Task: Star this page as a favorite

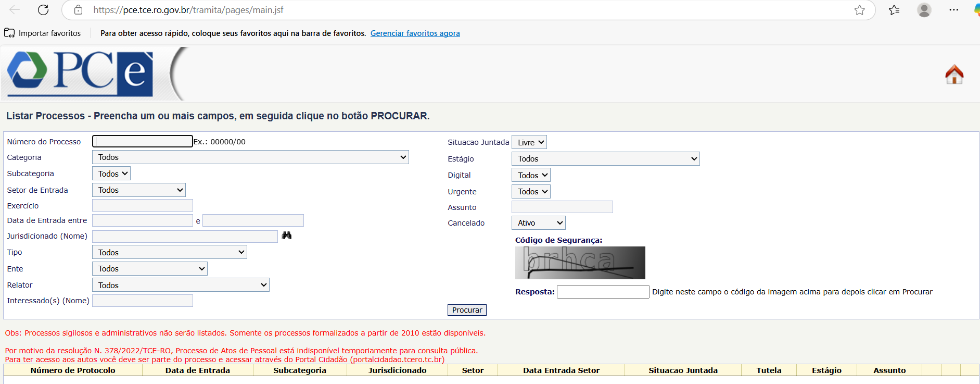Action: (859, 10)
